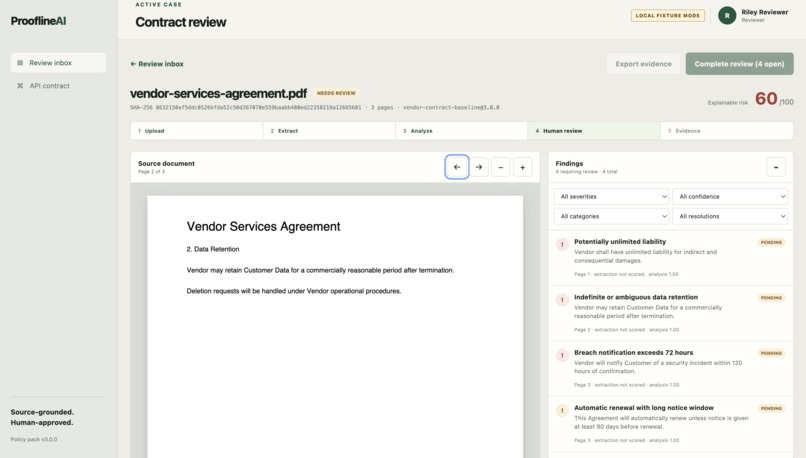Click warning icon for Automatic renewal finding
806x458 pixels.
pyautogui.click(x=562, y=410)
